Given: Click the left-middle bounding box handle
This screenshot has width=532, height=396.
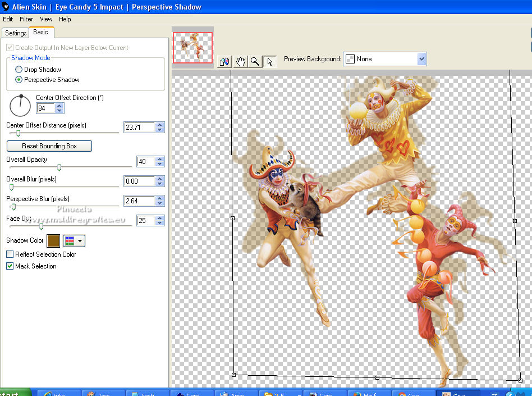Looking at the screenshot, I should click(x=232, y=219).
